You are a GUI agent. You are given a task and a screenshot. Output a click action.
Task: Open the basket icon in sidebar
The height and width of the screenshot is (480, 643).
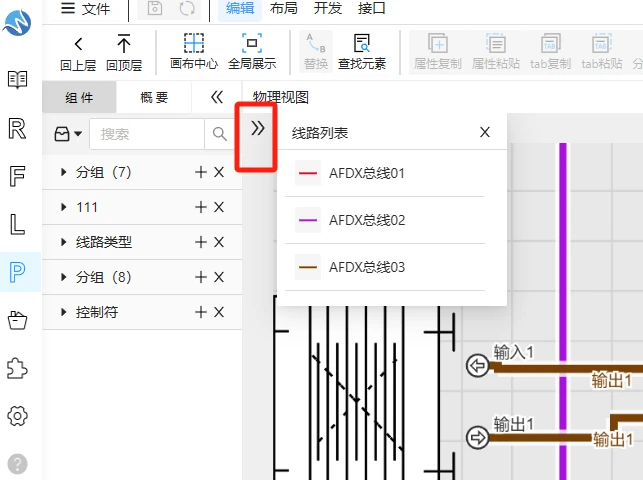coord(17,320)
